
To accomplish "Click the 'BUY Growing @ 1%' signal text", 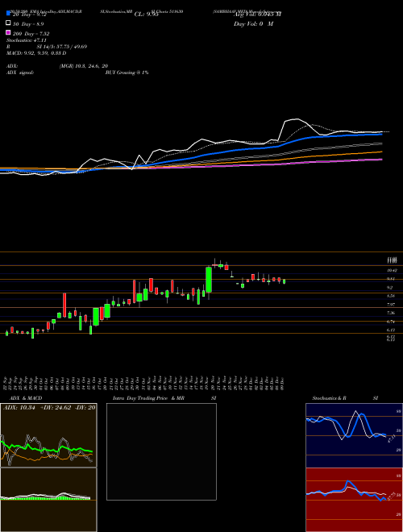I will pos(127,73).
